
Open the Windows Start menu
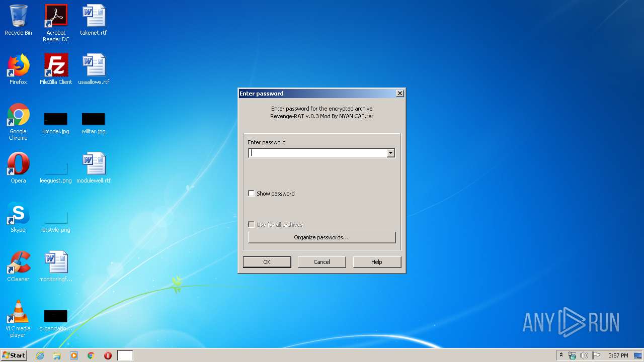click(x=14, y=355)
